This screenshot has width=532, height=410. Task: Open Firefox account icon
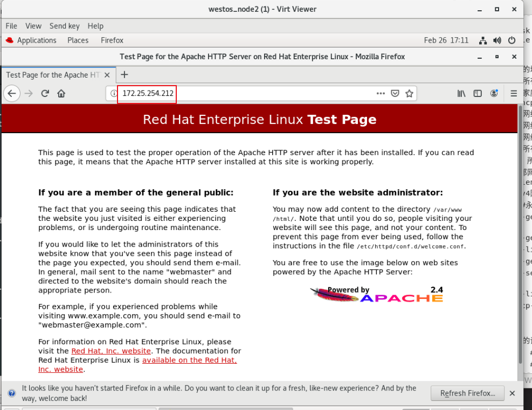click(494, 93)
